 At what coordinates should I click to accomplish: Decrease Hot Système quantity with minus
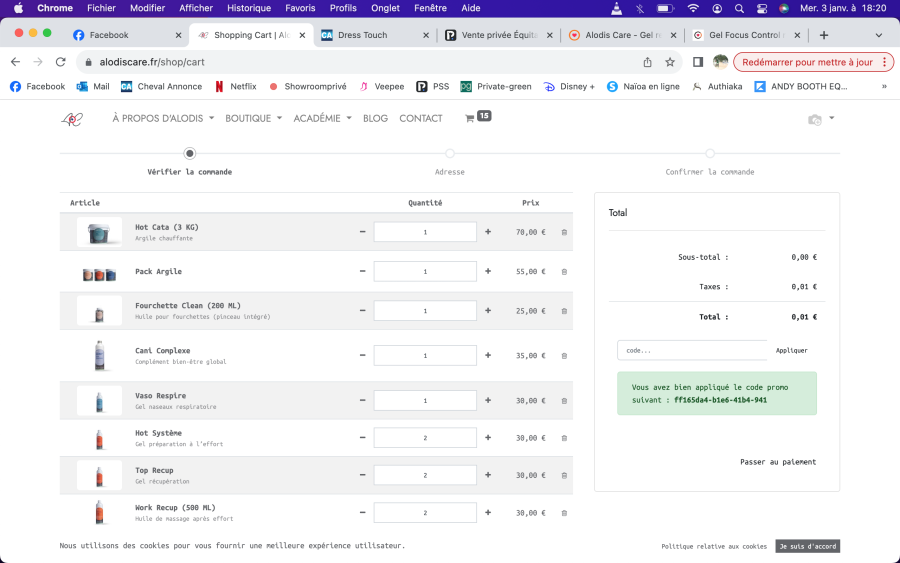(362, 438)
